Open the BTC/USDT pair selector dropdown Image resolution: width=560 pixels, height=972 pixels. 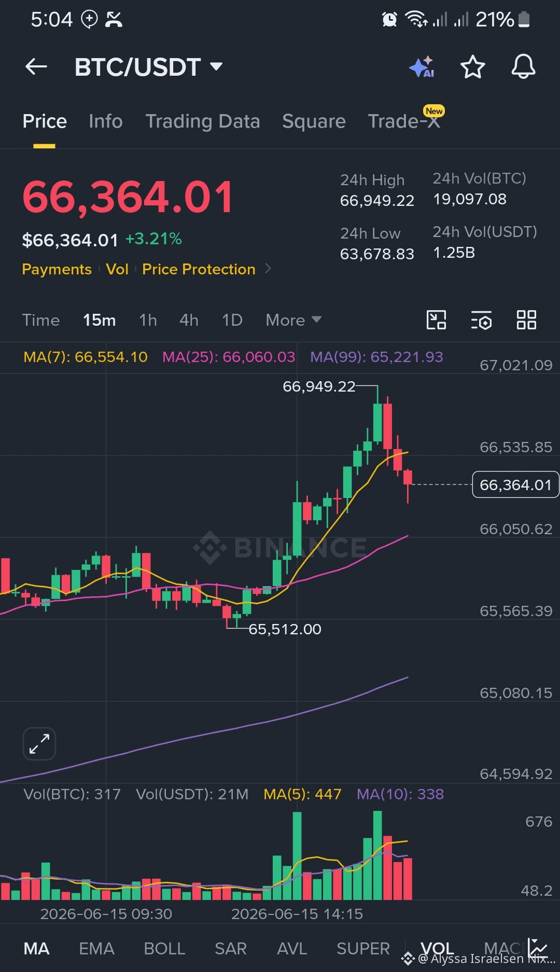pos(148,67)
